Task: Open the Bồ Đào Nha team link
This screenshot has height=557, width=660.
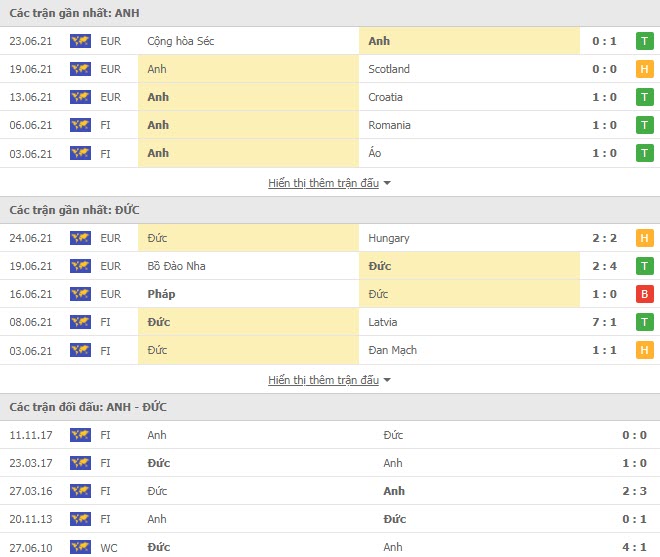Action: (x=177, y=266)
